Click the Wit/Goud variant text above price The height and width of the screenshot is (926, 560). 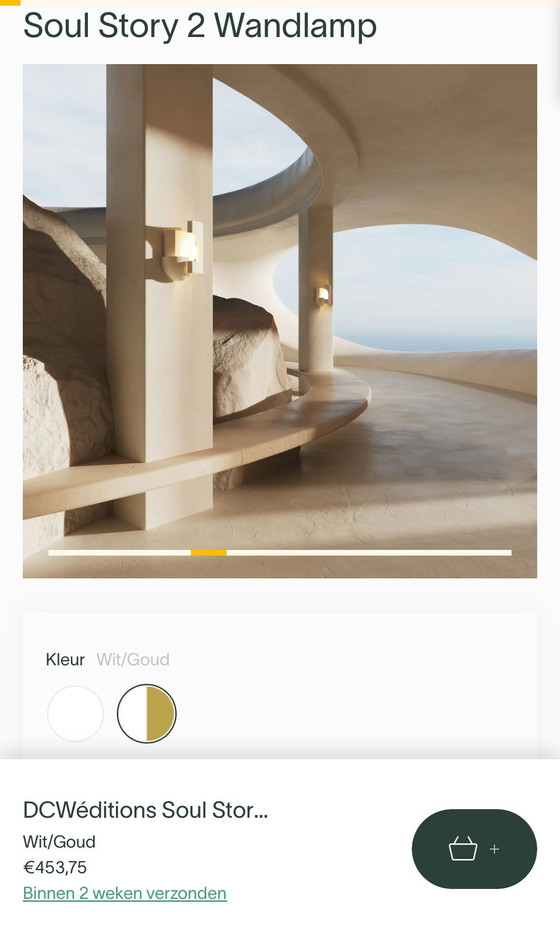[x=59, y=842]
